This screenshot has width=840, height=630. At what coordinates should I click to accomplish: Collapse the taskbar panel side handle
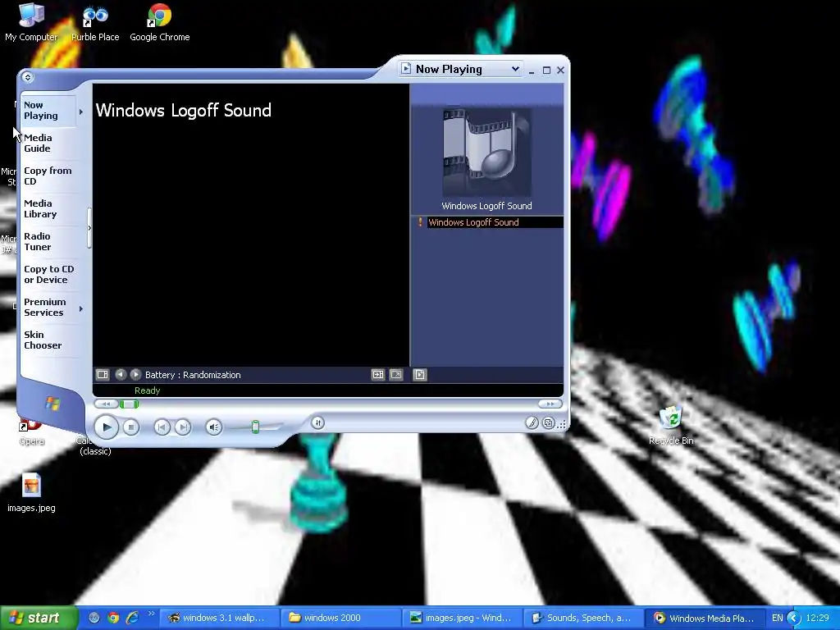[x=89, y=228]
